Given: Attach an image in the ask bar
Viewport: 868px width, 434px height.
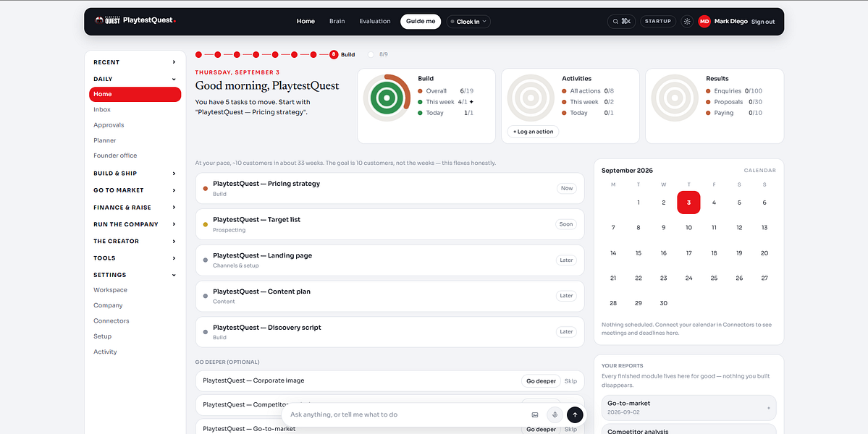Looking at the screenshot, I should coord(535,414).
